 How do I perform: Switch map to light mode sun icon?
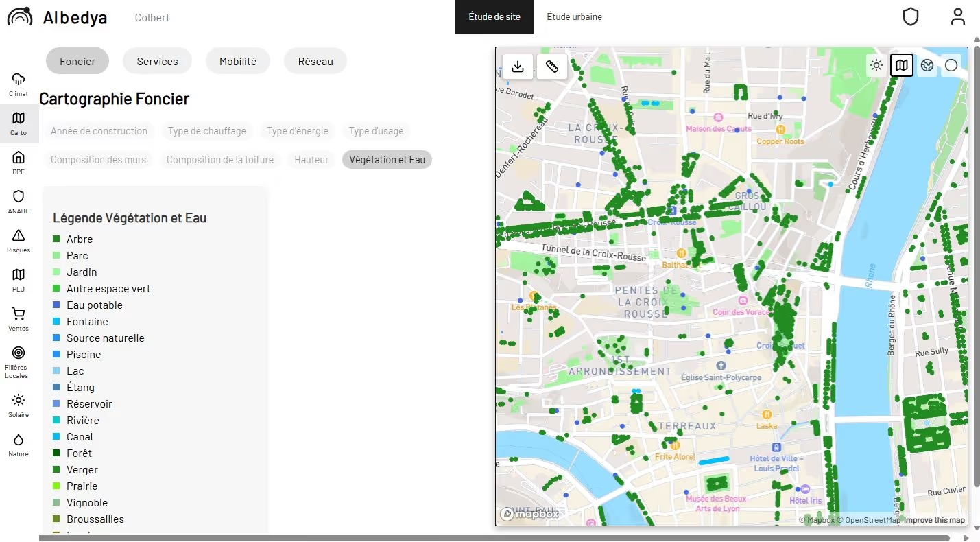(876, 66)
